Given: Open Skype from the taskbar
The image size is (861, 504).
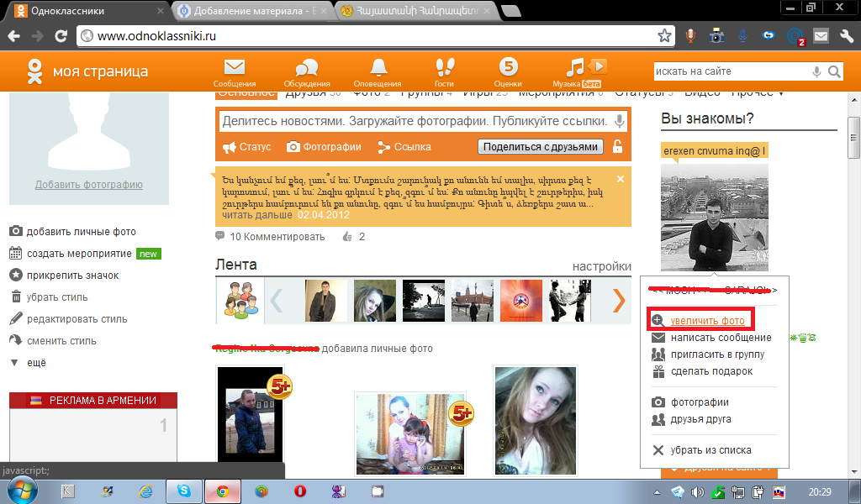Looking at the screenshot, I should 184,491.
